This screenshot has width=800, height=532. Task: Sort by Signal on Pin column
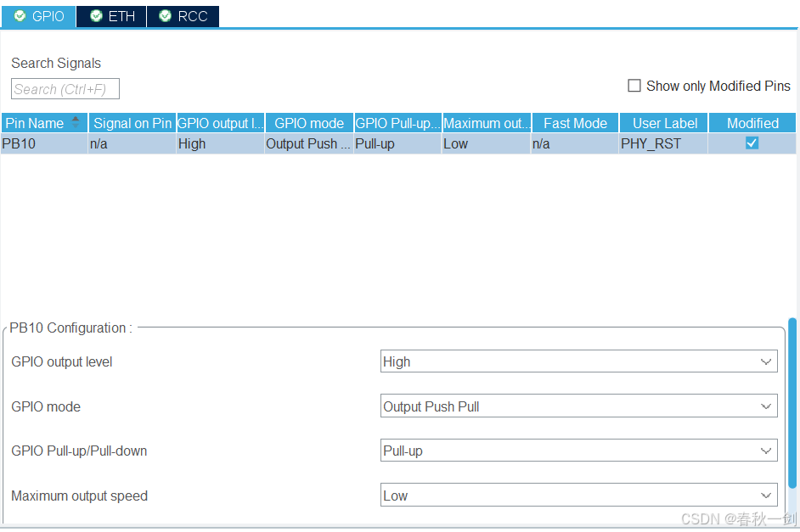pos(132,123)
